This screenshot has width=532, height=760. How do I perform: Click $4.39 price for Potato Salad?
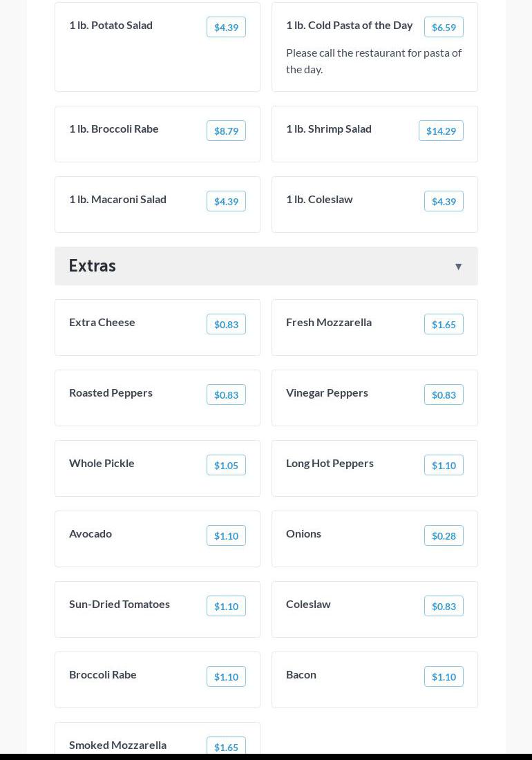pyautogui.click(x=226, y=27)
